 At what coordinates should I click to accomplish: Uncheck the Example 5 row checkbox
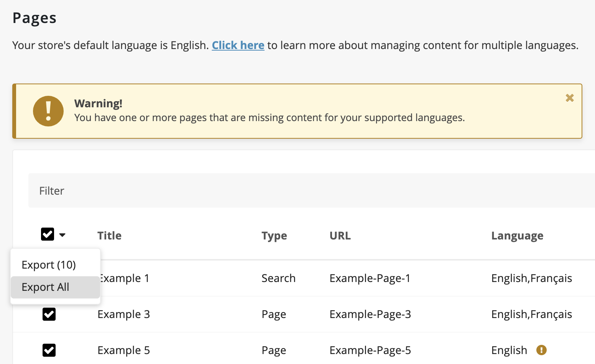click(49, 350)
